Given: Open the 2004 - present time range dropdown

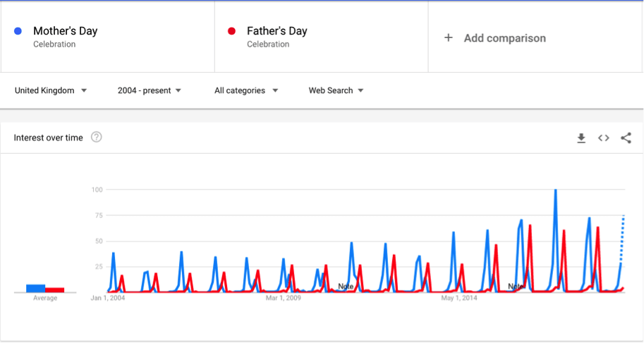Looking at the screenshot, I should click(x=150, y=90).
